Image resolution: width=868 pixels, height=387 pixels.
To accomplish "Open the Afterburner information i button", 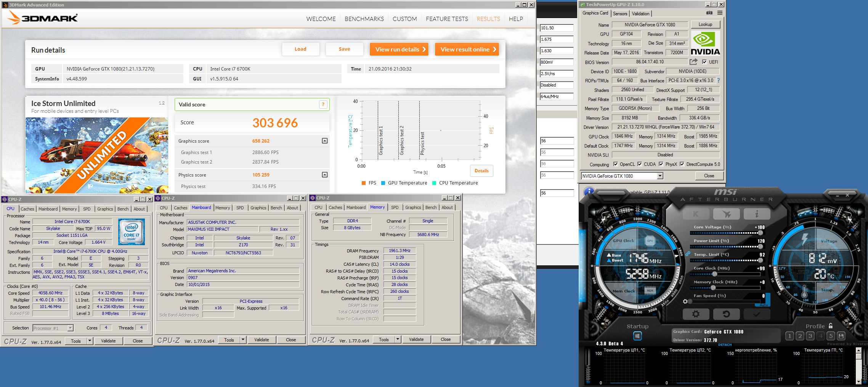I will 757,214.
